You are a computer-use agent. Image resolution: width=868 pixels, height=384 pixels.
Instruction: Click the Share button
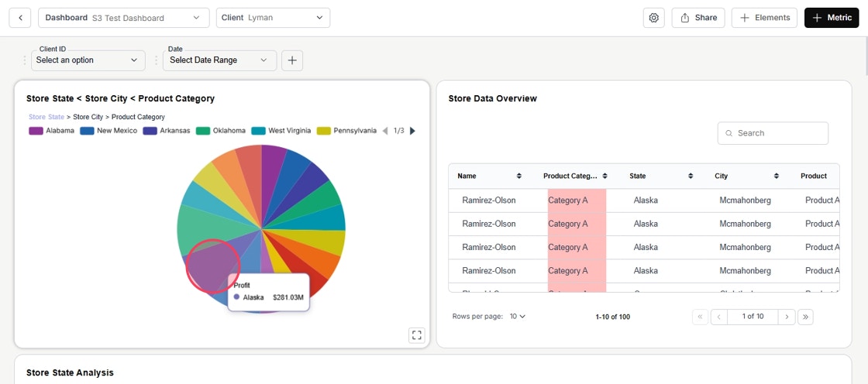click(x=698, y=18)
